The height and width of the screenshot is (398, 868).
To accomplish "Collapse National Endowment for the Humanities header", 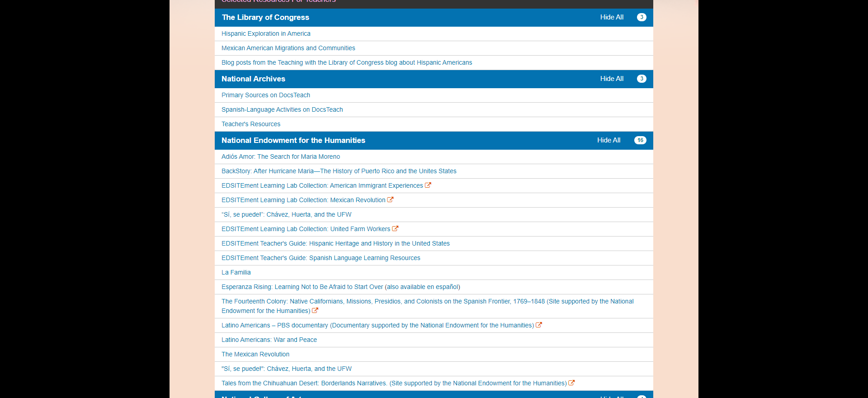I will point(293,140).
